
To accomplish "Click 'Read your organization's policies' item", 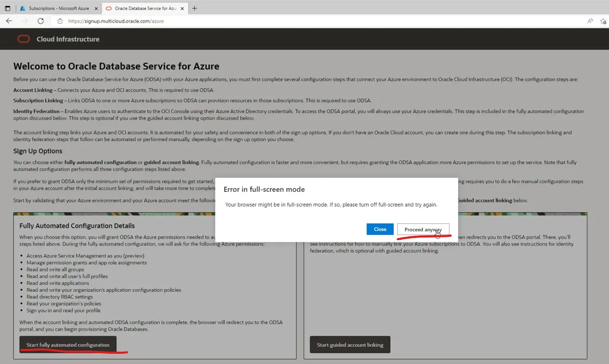I will pyautogui.click(x=64, y=304).
